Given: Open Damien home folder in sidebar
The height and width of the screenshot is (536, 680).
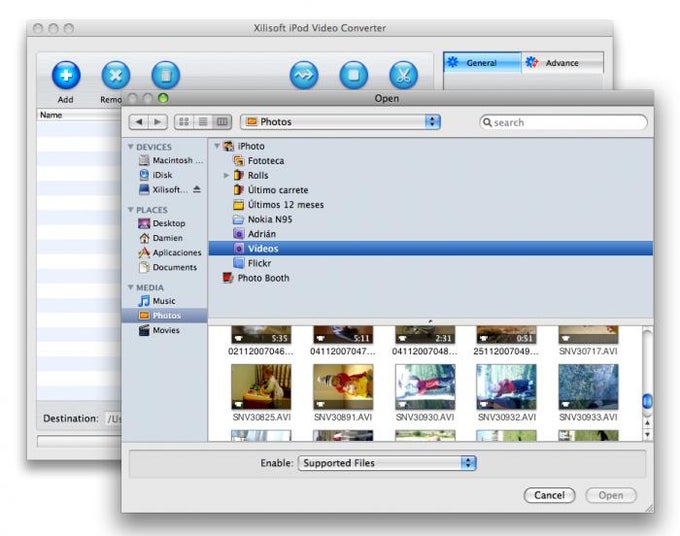Looking at the screenshot, I should (x=160, y=238).
